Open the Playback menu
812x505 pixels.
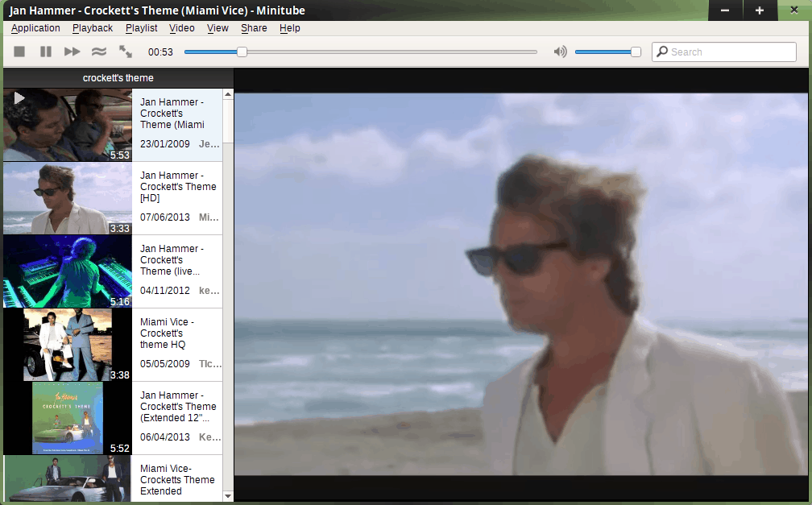pos(92,28)
